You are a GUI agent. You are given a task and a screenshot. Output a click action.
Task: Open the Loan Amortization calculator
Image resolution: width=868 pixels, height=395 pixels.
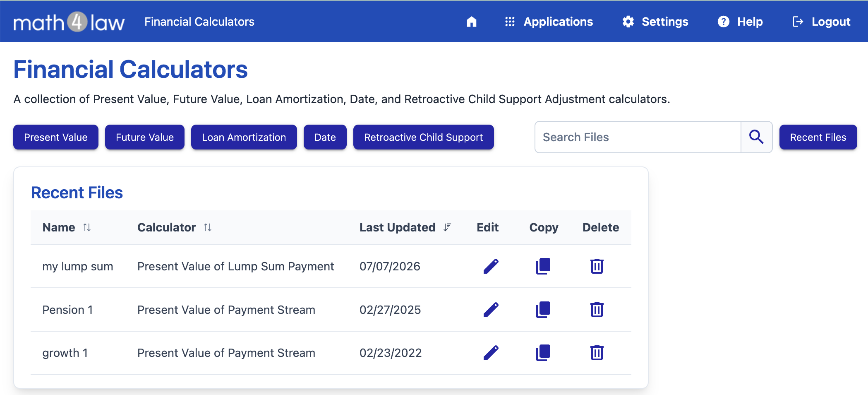[x=244, y=137]
